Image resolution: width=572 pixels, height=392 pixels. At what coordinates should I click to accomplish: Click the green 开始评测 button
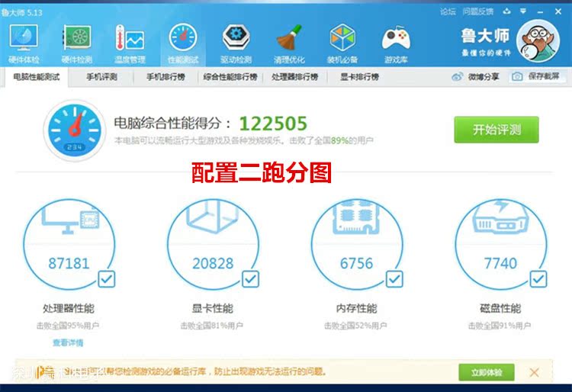(496, 130)
